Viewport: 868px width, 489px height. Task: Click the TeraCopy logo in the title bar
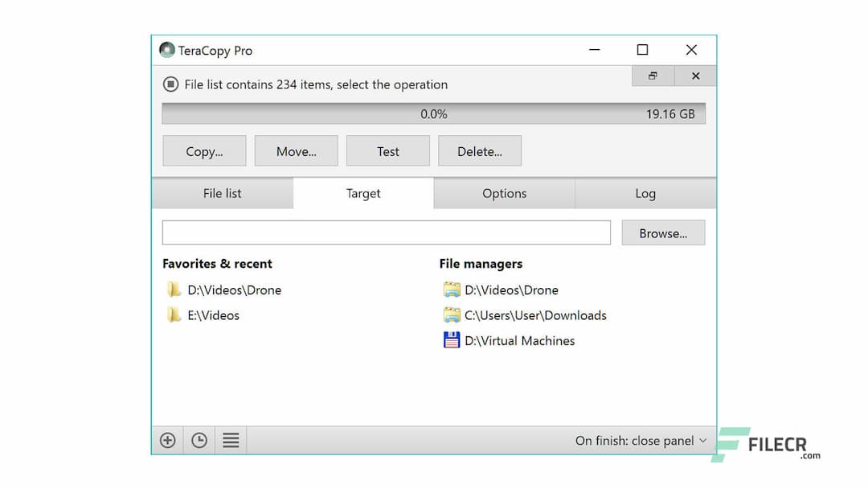point(166,50)
